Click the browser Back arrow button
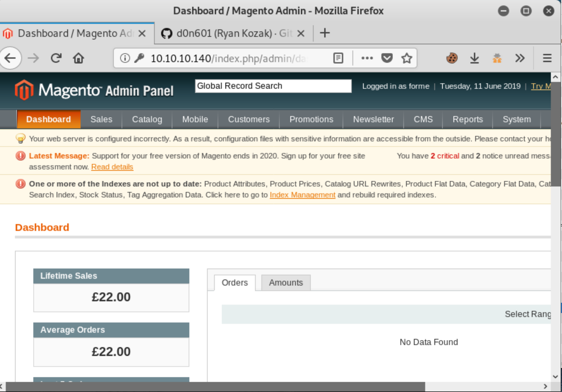This screenshot has width=562, height=392. [x=10, y=58]
